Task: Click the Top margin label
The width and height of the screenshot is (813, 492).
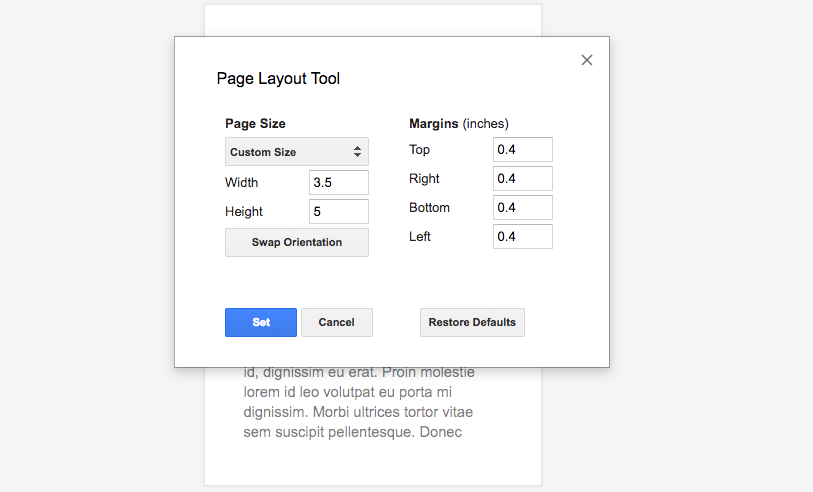Action: click(420, 150)
